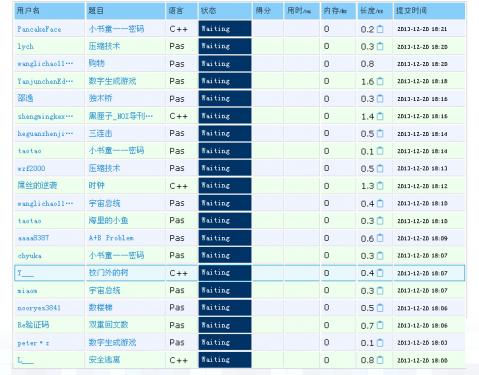
Task: Open user profile PancakeFace
Action: pos(39,29)
